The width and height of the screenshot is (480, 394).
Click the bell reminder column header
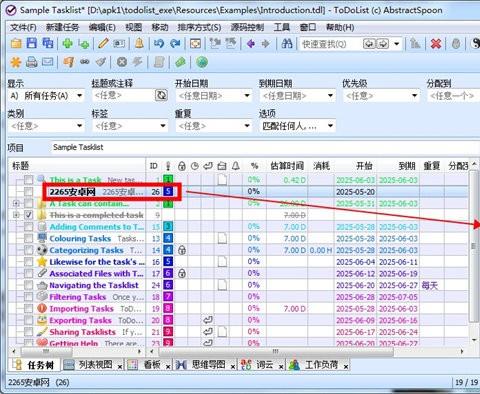[x=236, y=166]
